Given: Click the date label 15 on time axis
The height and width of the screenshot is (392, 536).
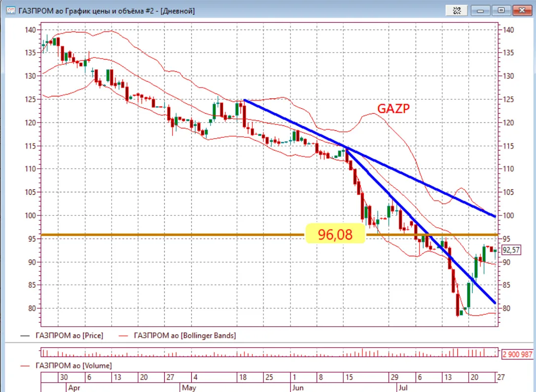Looking at the screenshot, I should tap(349, 377).
